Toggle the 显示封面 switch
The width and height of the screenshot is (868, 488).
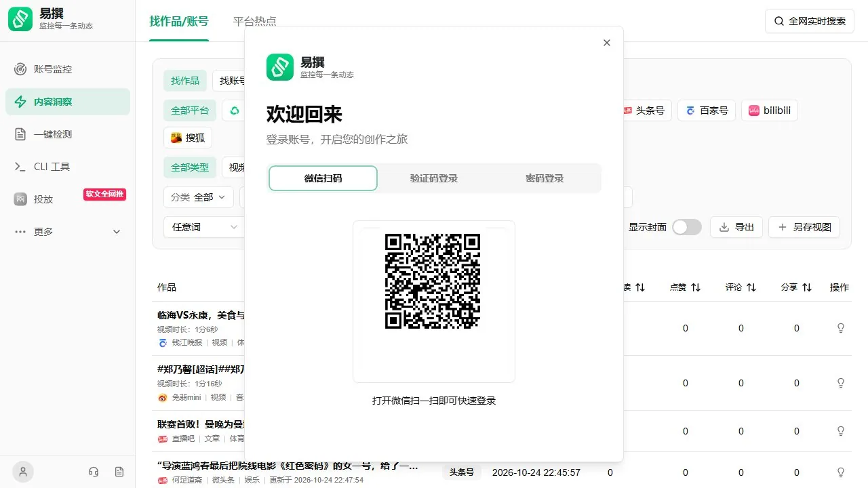687,227
